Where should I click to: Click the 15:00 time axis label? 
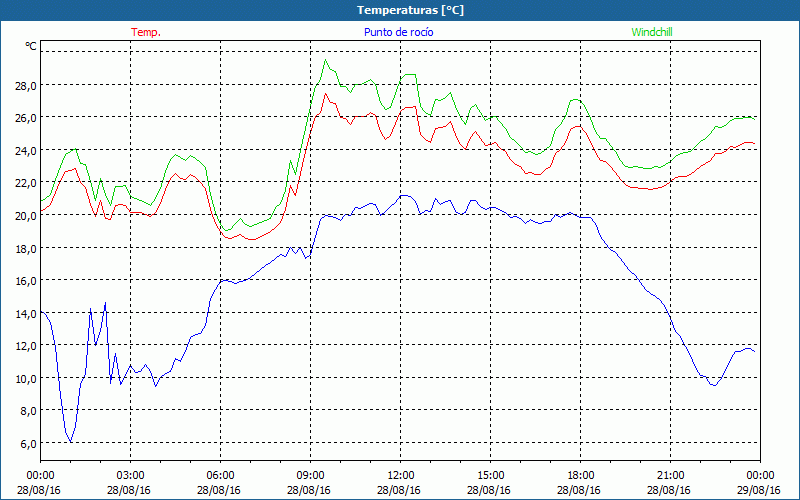[490, 476]
